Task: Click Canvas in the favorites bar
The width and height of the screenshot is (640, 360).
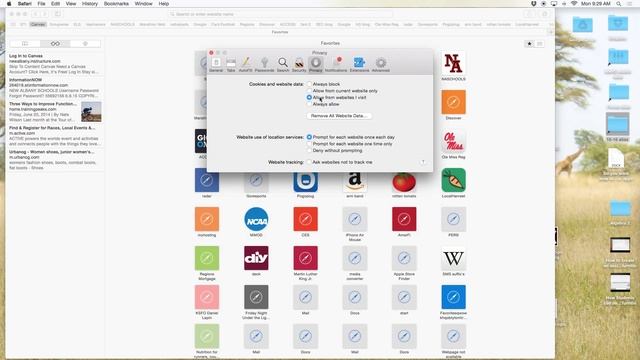Action: pyautogui.click(x=38, y=24)
